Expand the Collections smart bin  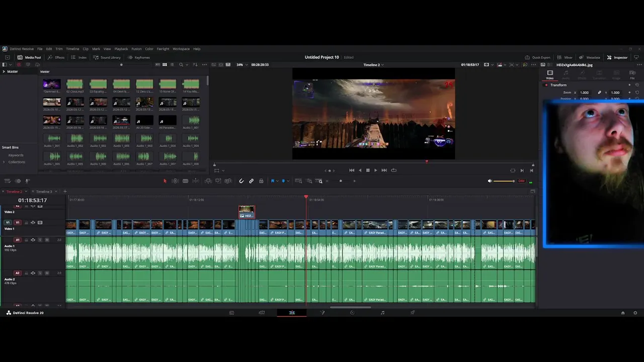tap(4, 162)
